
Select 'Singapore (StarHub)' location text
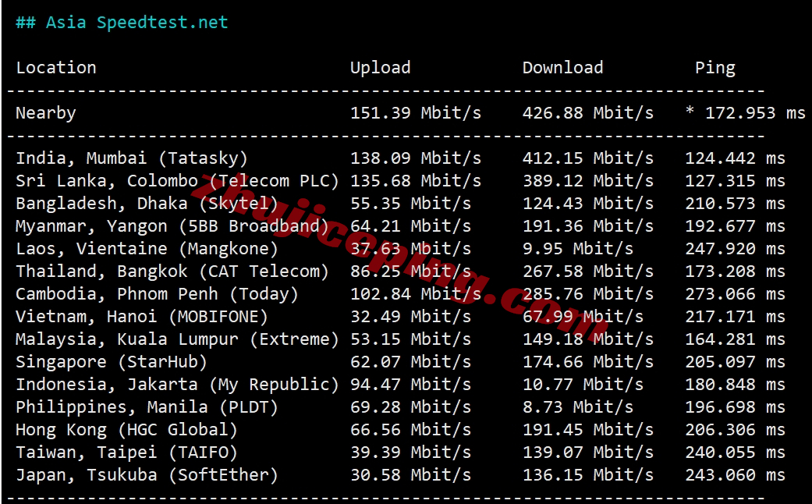coord(112,362)
